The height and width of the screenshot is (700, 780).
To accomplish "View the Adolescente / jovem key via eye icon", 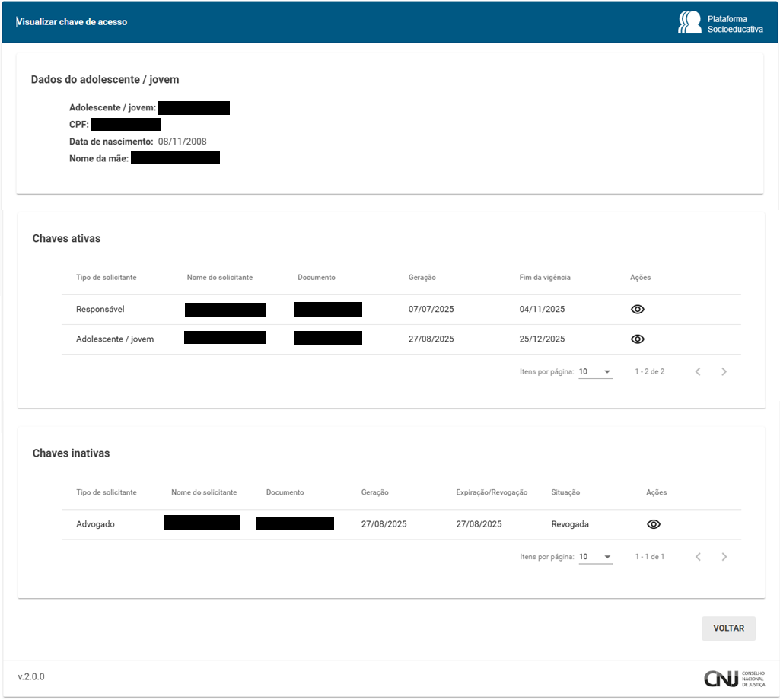I will tap(638, 339).
